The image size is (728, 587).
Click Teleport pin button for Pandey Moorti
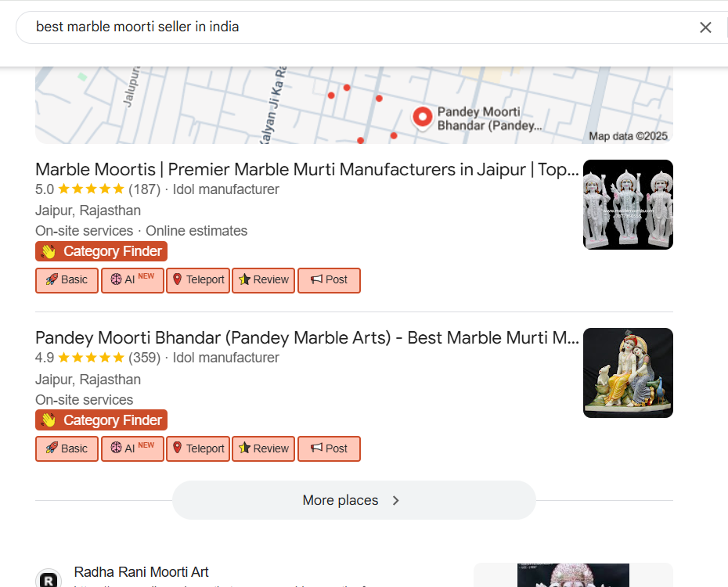pyautogui.click(x=198, y=448)
